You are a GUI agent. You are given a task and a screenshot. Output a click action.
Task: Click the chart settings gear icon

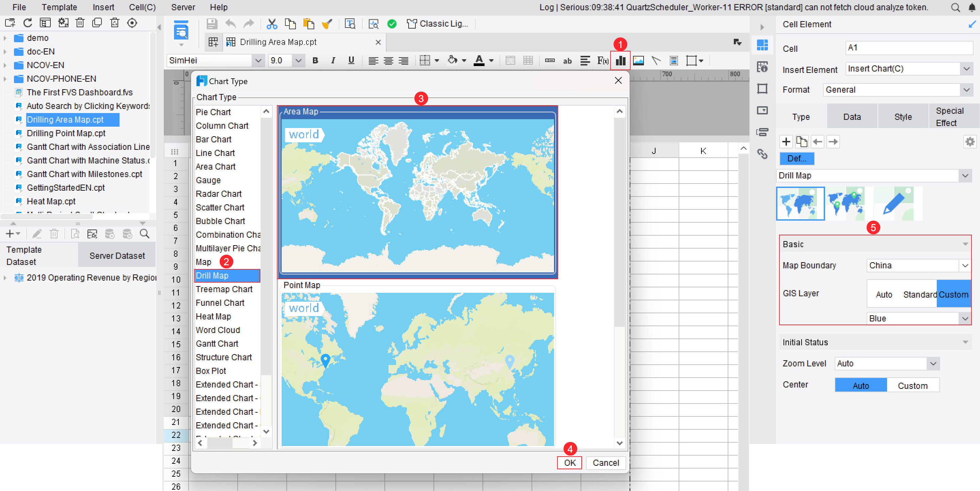(x=969, y=142)
